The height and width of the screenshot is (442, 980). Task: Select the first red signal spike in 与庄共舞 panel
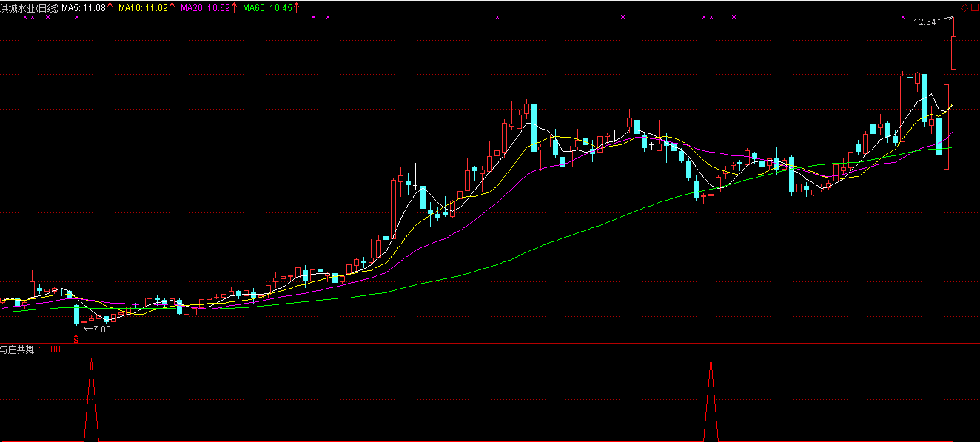point(91,400)
